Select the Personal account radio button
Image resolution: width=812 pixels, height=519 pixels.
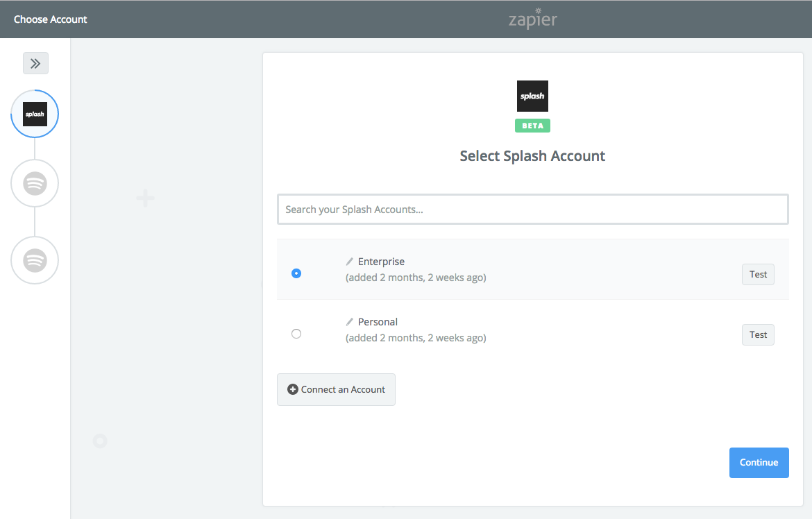(x=296, y=334)
